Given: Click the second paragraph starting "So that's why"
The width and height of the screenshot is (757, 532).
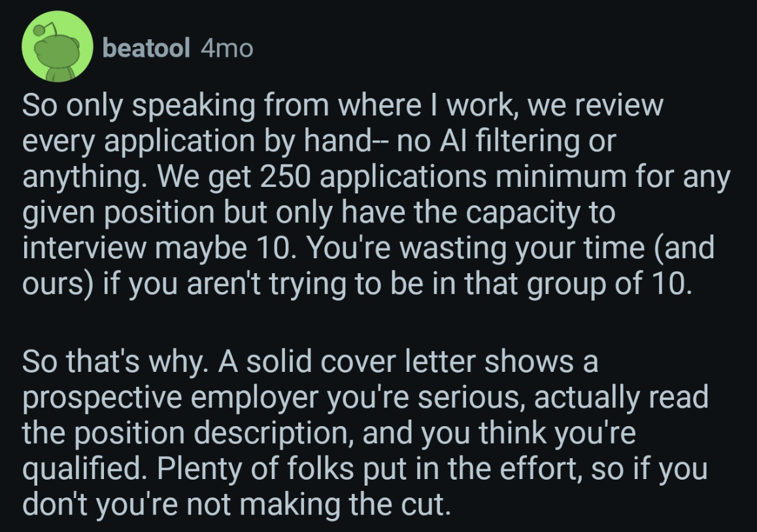Looking at the screenshot, I should click(366, 433).
